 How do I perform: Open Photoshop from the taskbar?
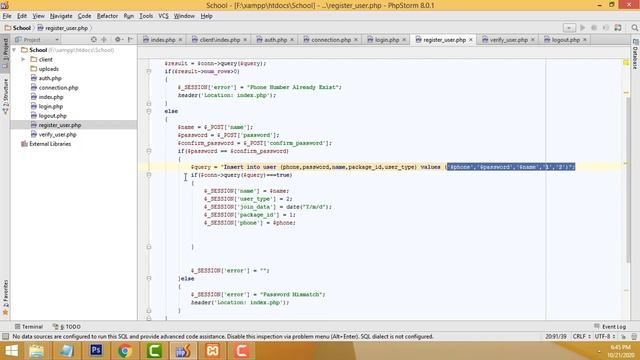point(96,351)
